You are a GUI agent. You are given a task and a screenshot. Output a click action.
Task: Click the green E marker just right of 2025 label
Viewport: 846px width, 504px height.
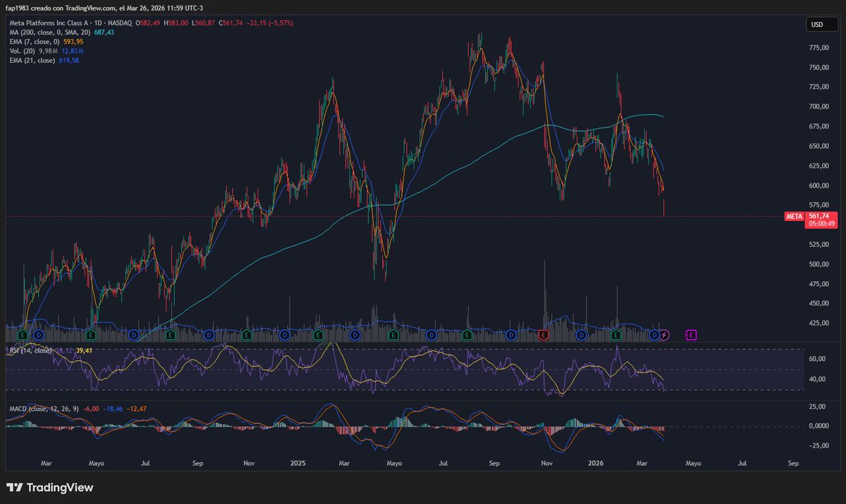point(318,334)
